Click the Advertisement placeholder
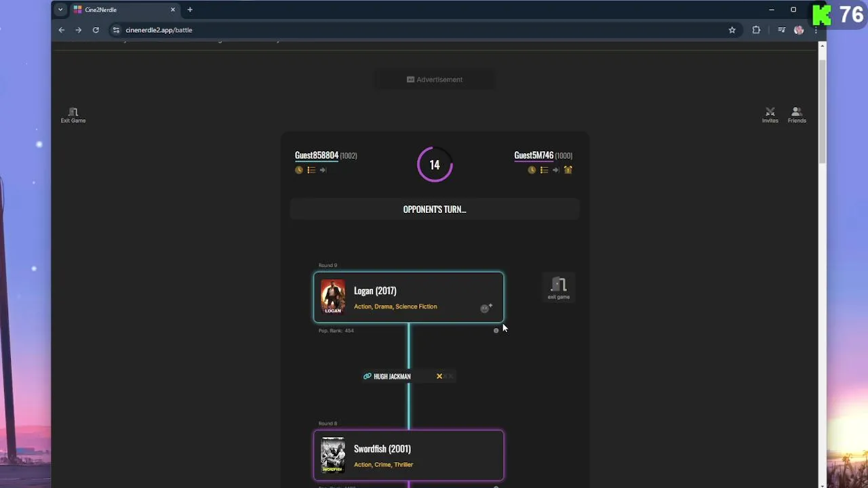Image resolution: width=868 pixels, height=488 pixels. (435, 79)
